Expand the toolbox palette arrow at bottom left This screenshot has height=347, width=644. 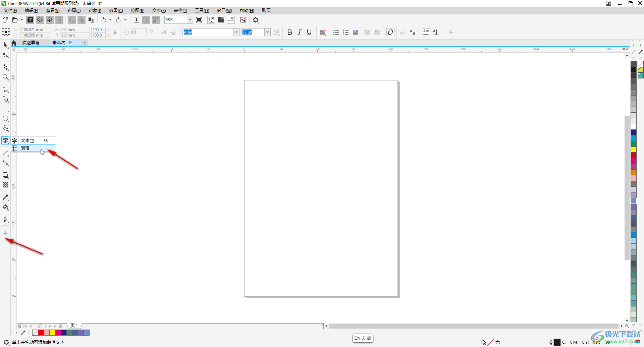click(x=16, y=333)
